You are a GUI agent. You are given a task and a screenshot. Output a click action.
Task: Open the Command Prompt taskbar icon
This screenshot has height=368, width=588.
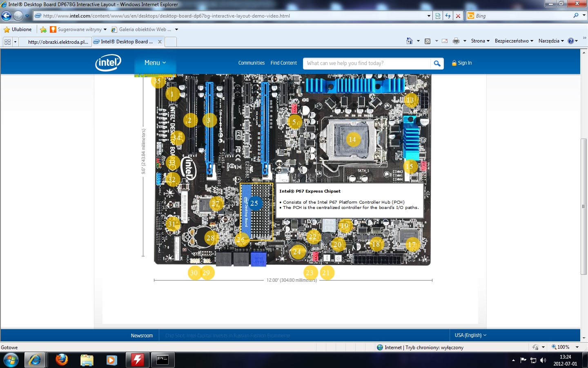click(162, 360)
